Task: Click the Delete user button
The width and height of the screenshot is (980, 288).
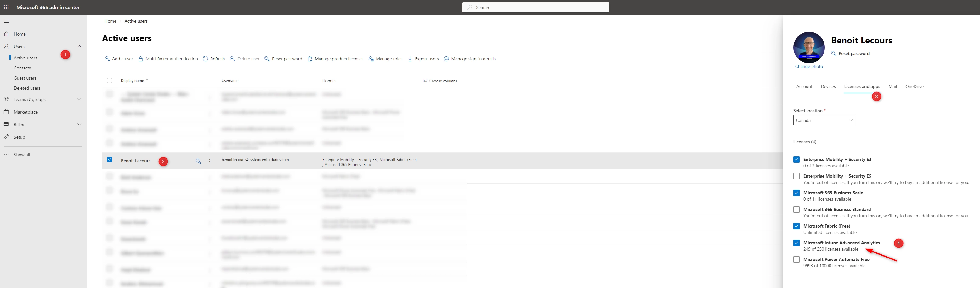Action: (245, 59)
